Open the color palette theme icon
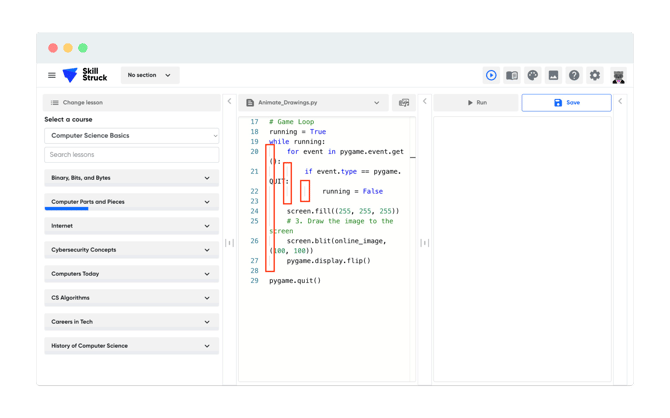The width and height of the screenshot is (670, 418). [x=532, y=76]
